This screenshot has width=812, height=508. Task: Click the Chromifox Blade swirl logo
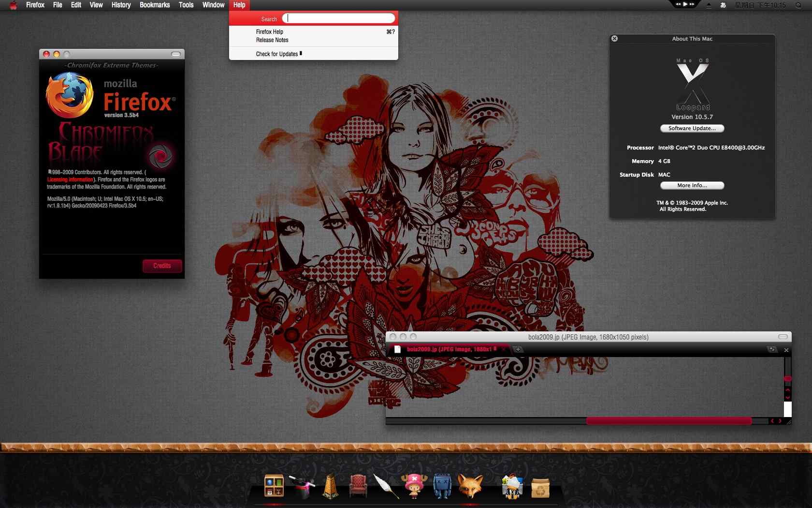click(x=160, y=156)
